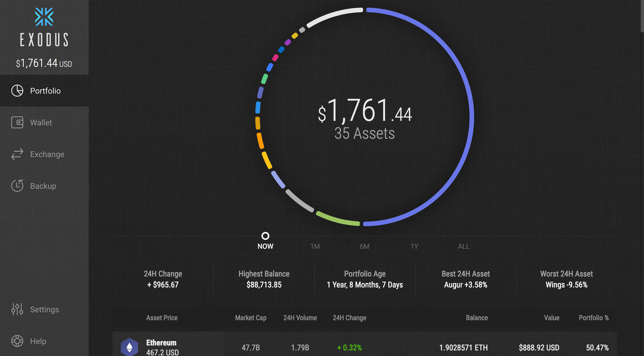Sort the table by Asset Price
The image size is (644, 356).
162,318
